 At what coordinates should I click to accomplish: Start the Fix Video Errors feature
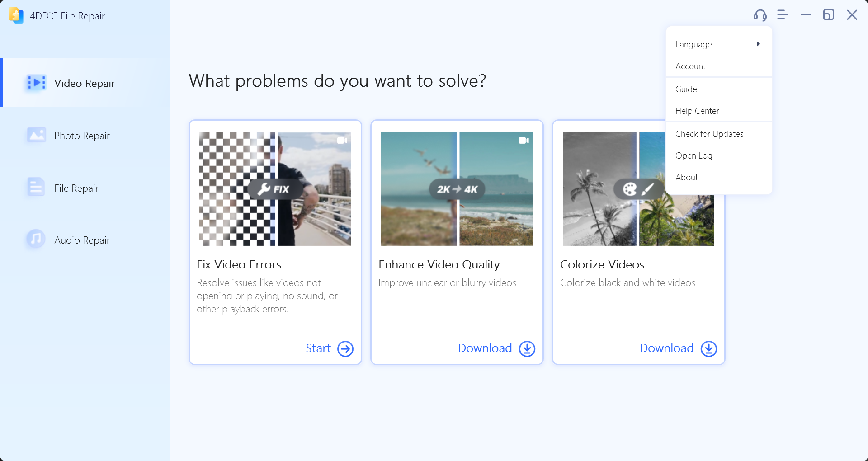(x=318, y=348)
